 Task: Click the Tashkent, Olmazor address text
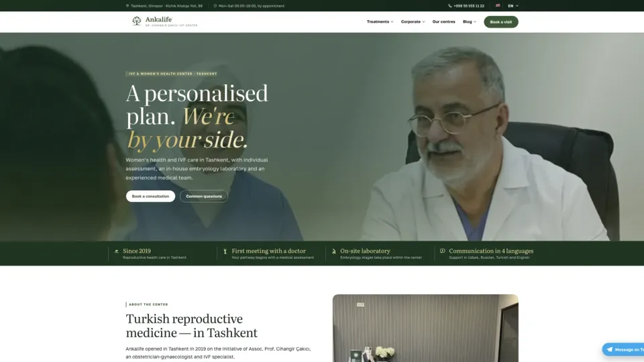[x=166, y=6]
